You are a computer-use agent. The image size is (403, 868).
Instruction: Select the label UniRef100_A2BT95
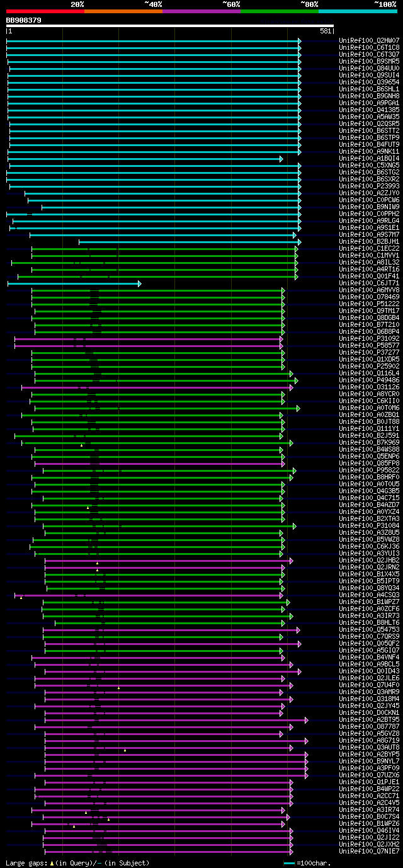click(x=369, y=720)
